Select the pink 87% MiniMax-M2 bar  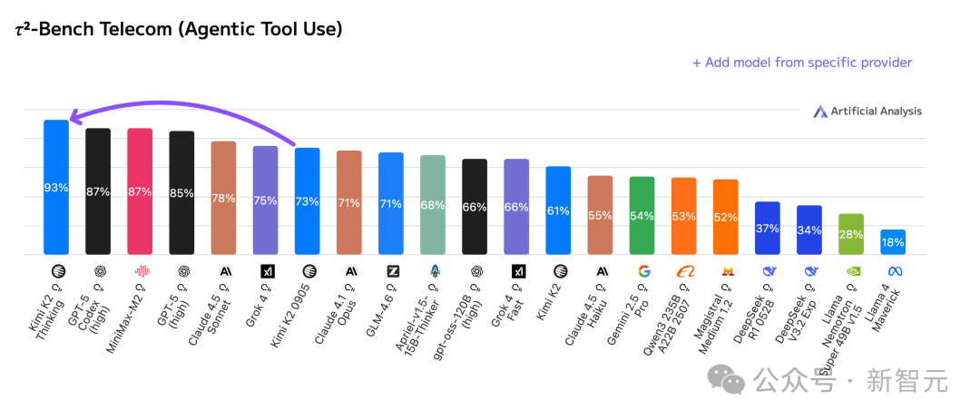140,191
